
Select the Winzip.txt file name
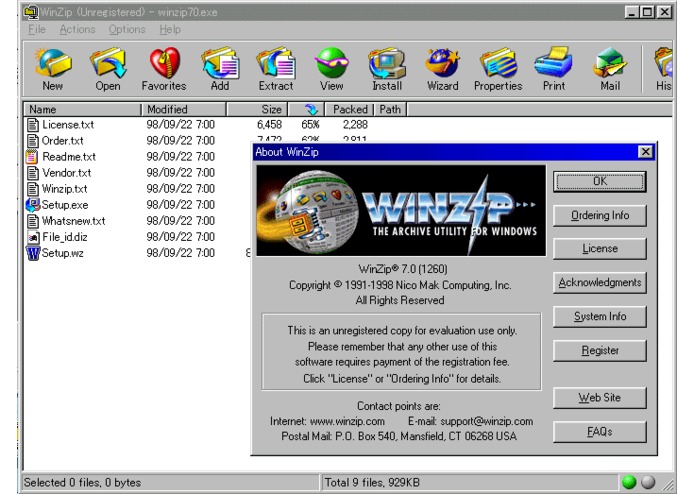tap(65, 189)
